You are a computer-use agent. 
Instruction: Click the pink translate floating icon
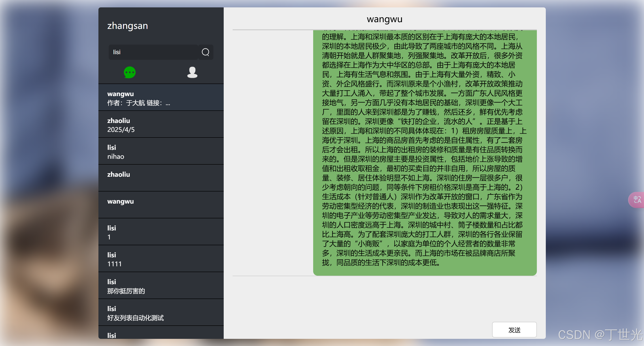click(637, 200)
